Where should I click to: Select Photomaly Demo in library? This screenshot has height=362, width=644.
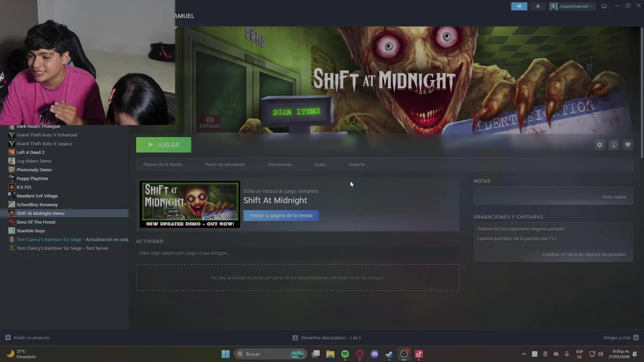tap(34, 169)
